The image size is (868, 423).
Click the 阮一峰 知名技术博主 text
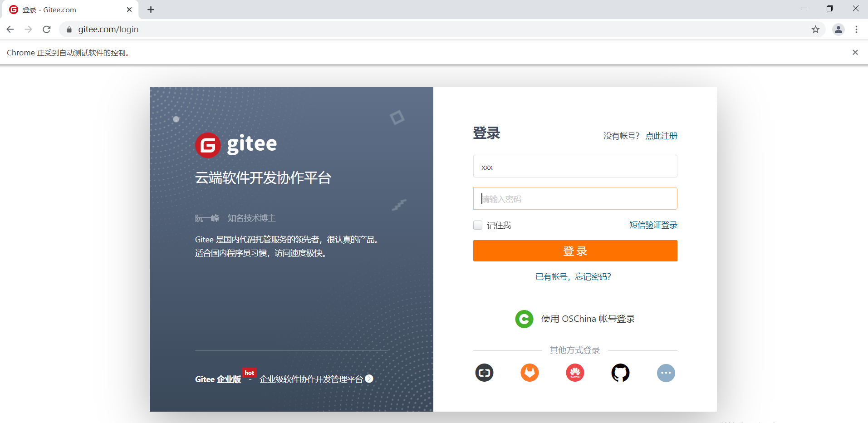click(x=235, y=218)
